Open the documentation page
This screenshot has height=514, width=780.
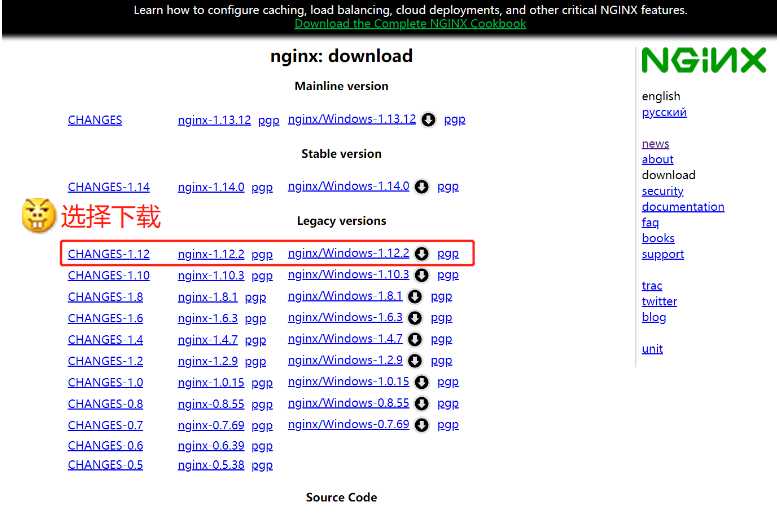(682, 207)
